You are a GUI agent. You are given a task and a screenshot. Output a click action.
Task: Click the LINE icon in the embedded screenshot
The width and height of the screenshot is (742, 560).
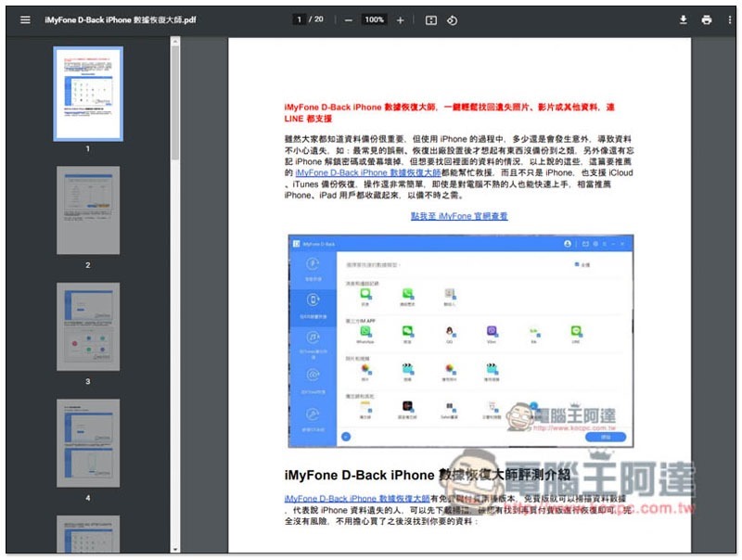tap(576, 331)
